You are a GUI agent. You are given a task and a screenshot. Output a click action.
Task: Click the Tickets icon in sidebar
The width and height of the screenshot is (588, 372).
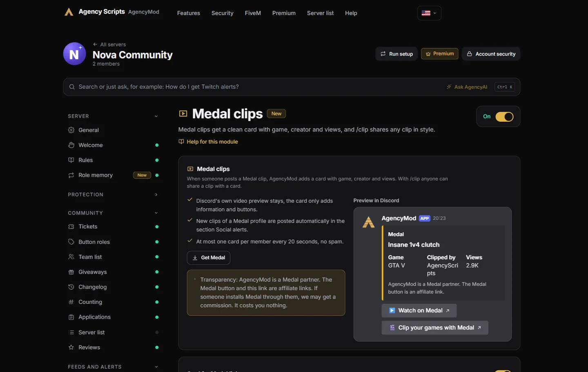(71, 227)
